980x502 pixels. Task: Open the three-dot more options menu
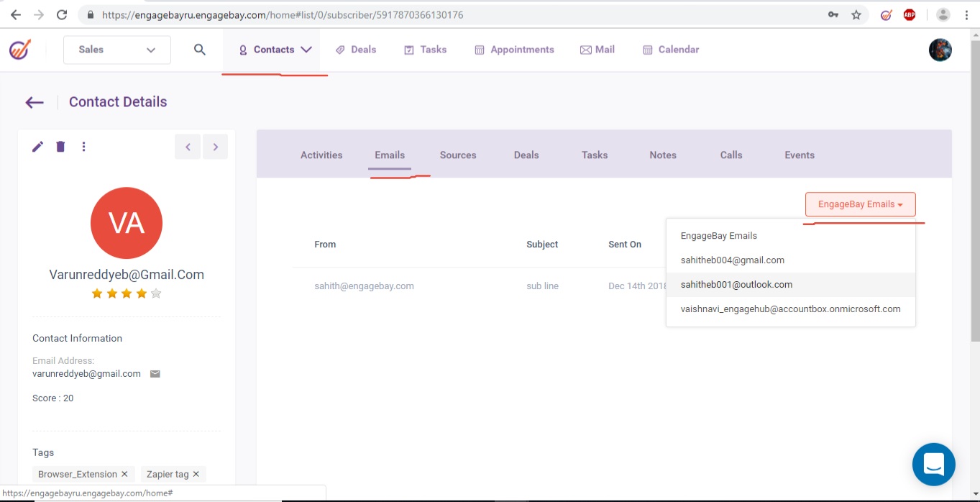pyautogui.click(x=83, y=147)
